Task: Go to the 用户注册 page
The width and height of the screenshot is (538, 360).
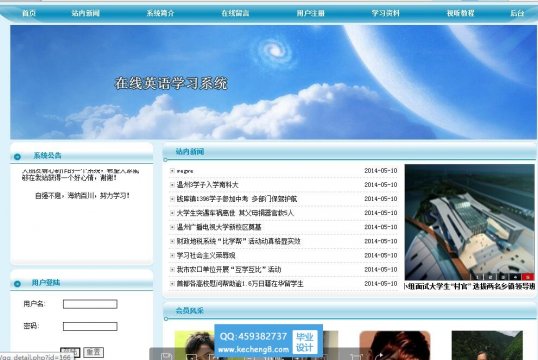Action: coord(311,13)
